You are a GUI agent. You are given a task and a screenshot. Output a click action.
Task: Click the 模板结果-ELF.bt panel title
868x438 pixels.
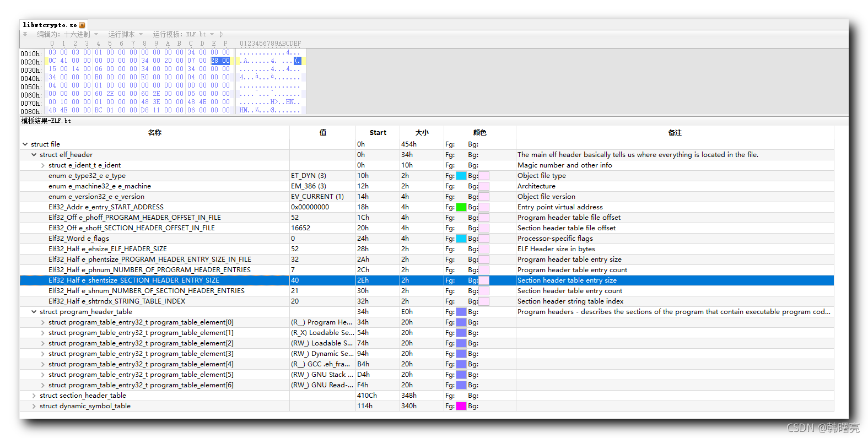(x=46, y=121)
